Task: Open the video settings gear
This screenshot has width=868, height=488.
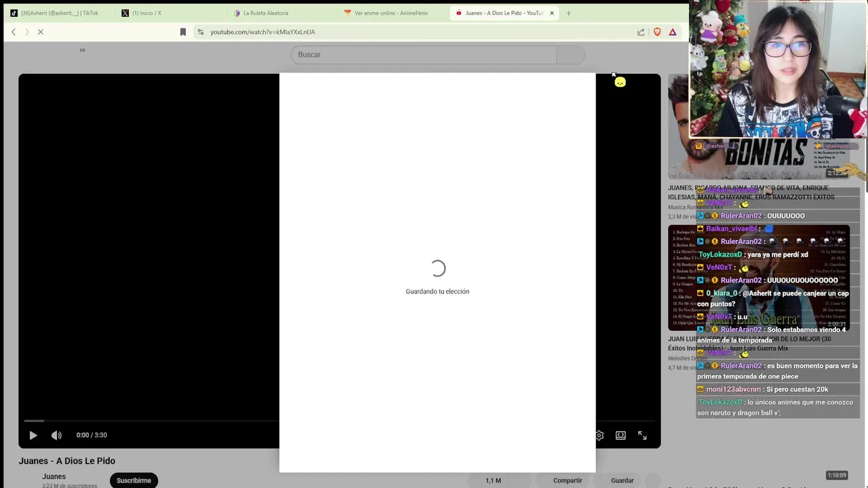Action: click(x=599, y=435)
